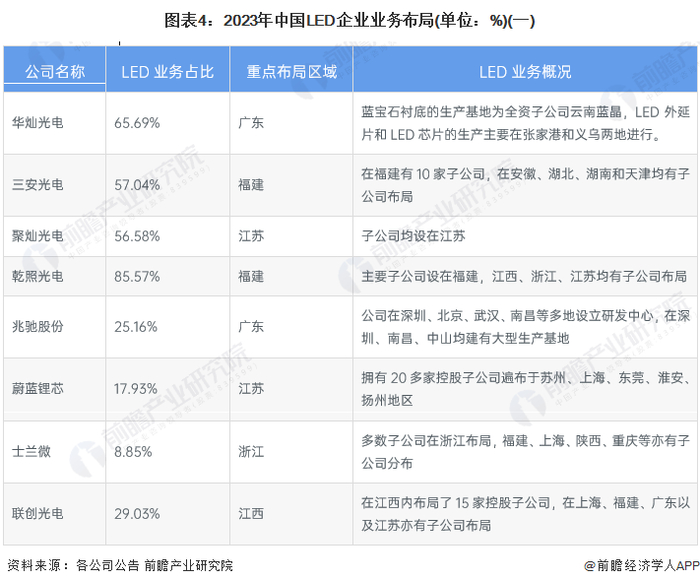Click the source note '资料来源：各公司公告 前瞻产业研究院'
This screenshot has height=586, width=700.
coord(121,565)
